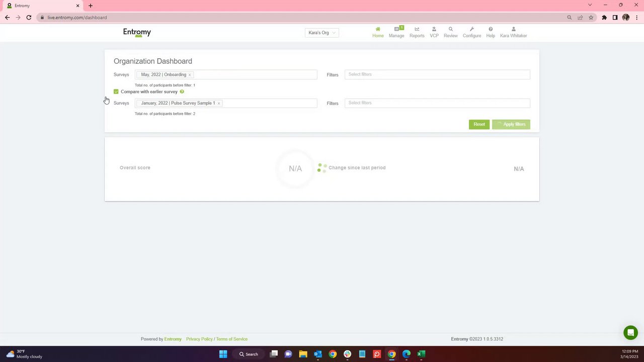The height and width of the screenshot is (362, 644).
Task: Open Excel from taskbar
Action: click(x=421, y=354)
